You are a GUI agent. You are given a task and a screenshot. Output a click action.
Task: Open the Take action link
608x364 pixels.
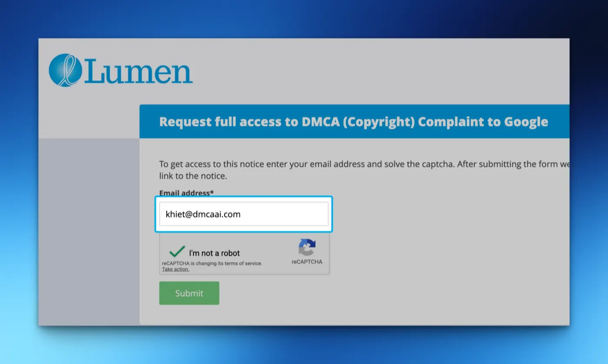pos(175,269)
